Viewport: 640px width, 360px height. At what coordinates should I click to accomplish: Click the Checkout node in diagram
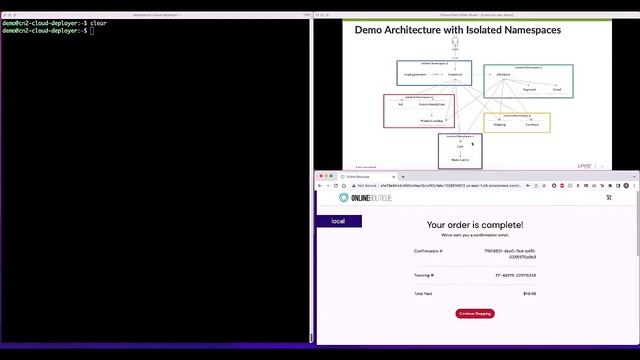click(503, 74)
